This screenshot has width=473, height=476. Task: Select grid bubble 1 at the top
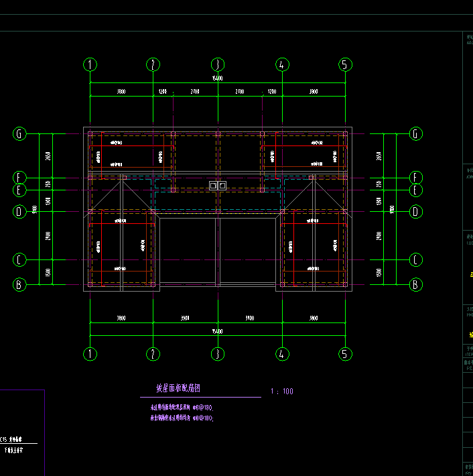[90, 64]
